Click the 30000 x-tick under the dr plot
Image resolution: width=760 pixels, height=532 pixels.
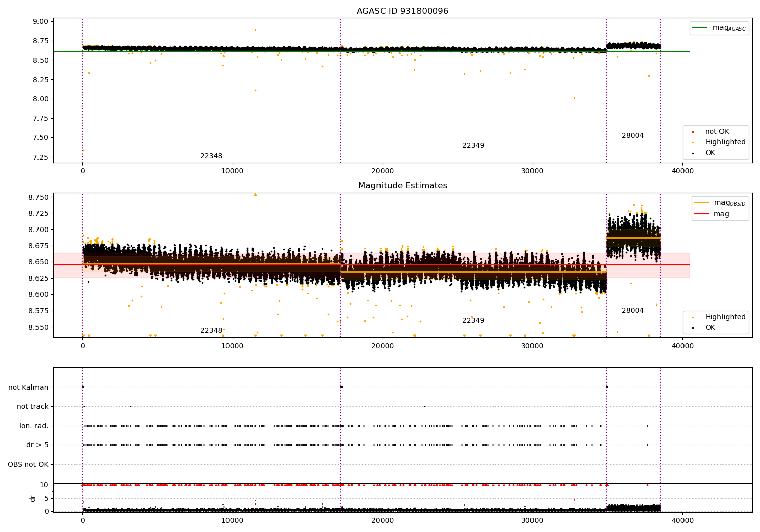tap(533, 520)
